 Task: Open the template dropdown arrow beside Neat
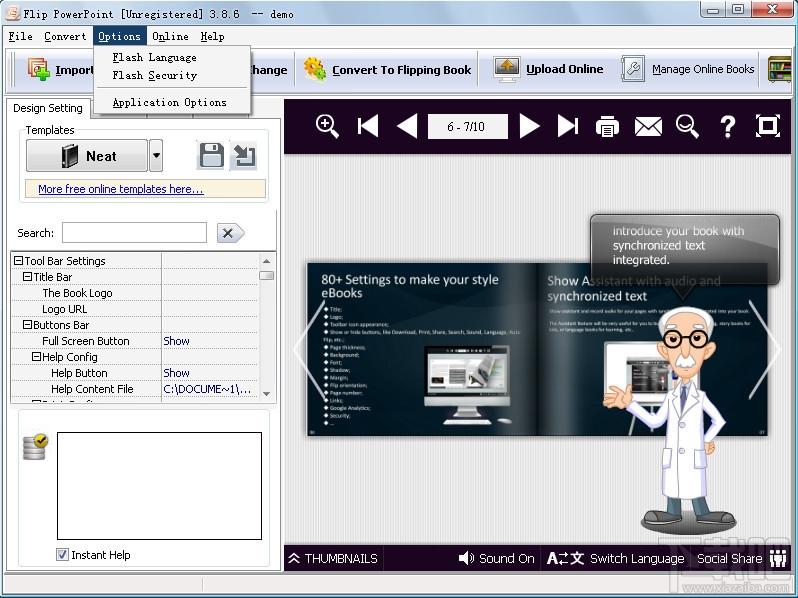[x=156, y=156]
